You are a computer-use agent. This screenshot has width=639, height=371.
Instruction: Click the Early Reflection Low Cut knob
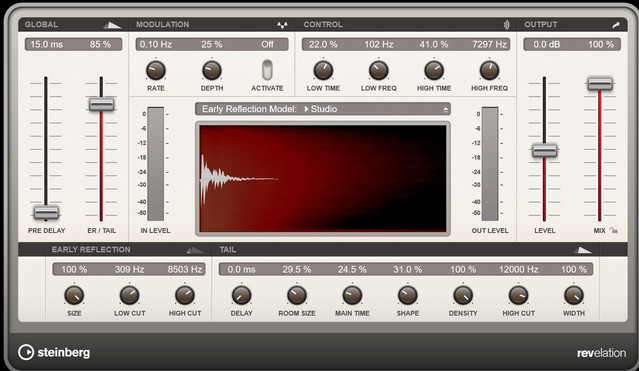[130, 295]
